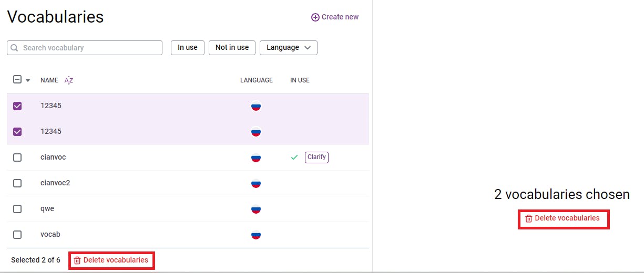Open the Language filter dropdown
Viewport: 644px width, 273px height.
(289, 48)
